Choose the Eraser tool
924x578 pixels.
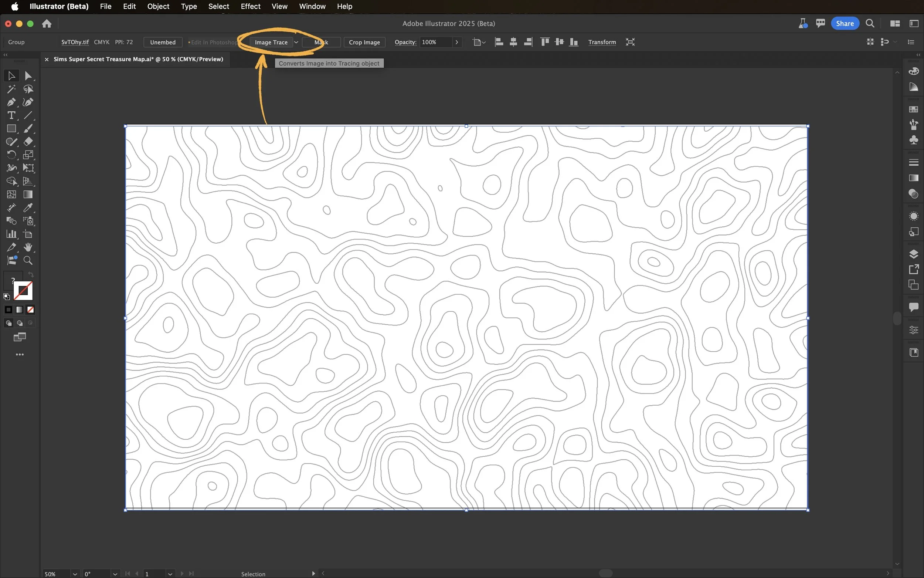(x=28, y=141)
